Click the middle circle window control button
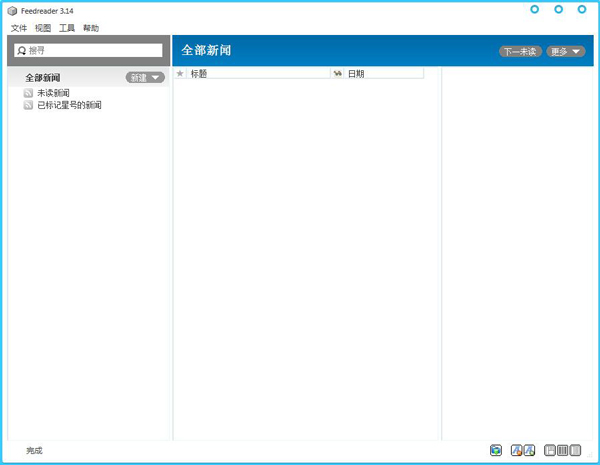The image size is (600, 465). [x=559, y=9]
